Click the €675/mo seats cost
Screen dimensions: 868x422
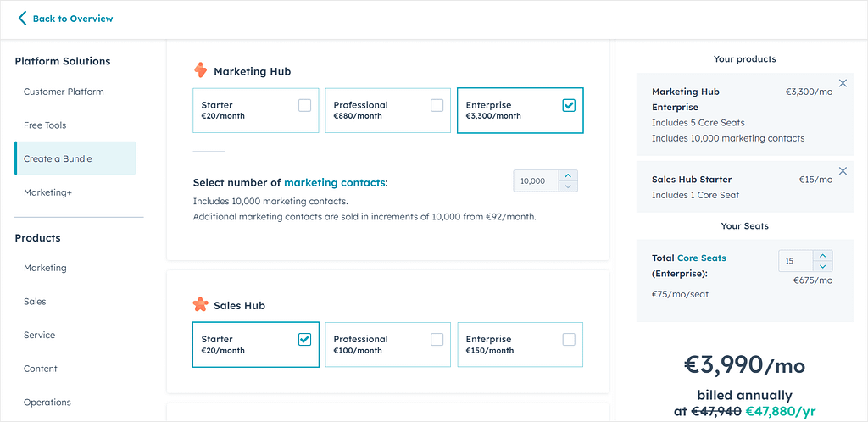coord(813,280)
